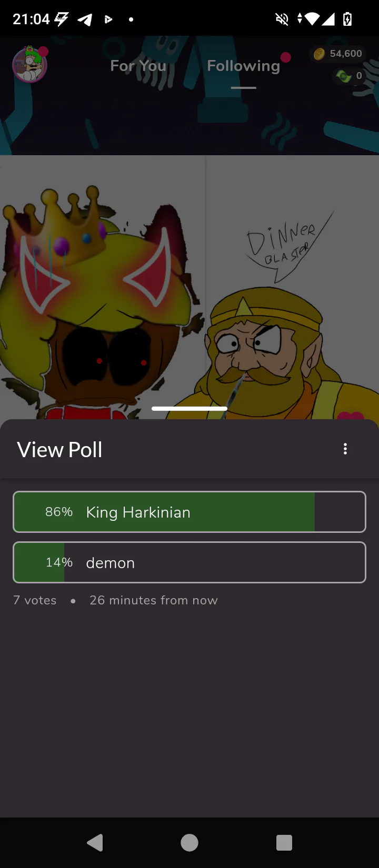Open the profile avatar at top left
The width and height of the screenshot is (379, 868).
[30, 65]
